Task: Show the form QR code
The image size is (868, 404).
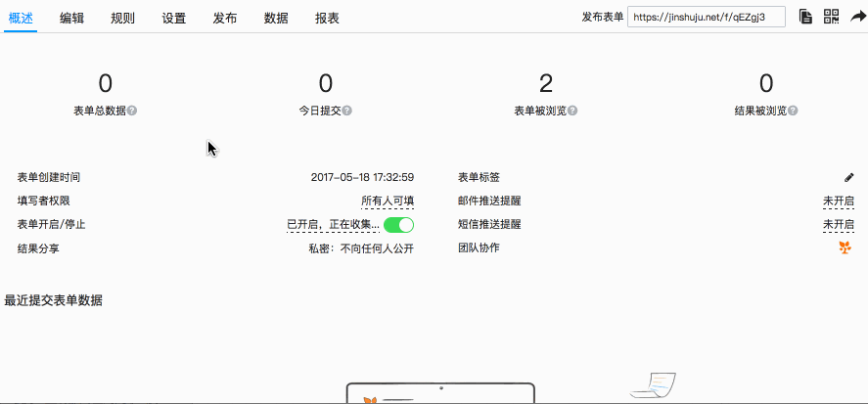Action: tap(831, 17)
